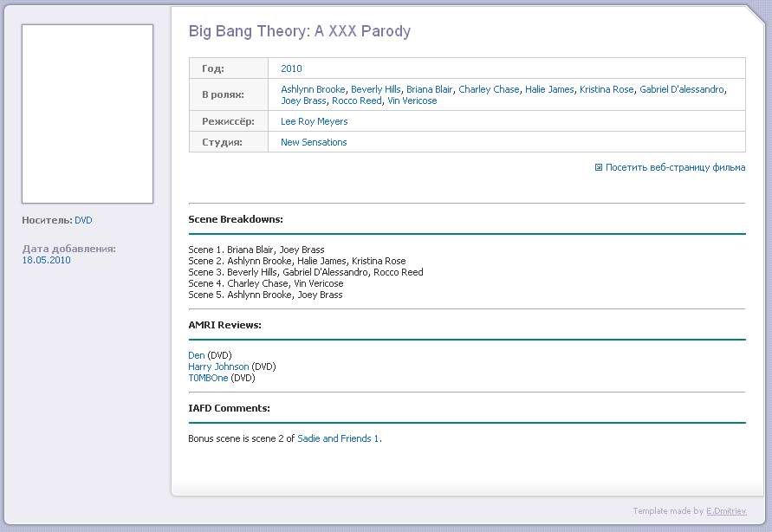This screenshot has width=772, height=532.
Task: Open the 18.05.2010 date added link
Action: pyautogui.click(x=46, y=260)
